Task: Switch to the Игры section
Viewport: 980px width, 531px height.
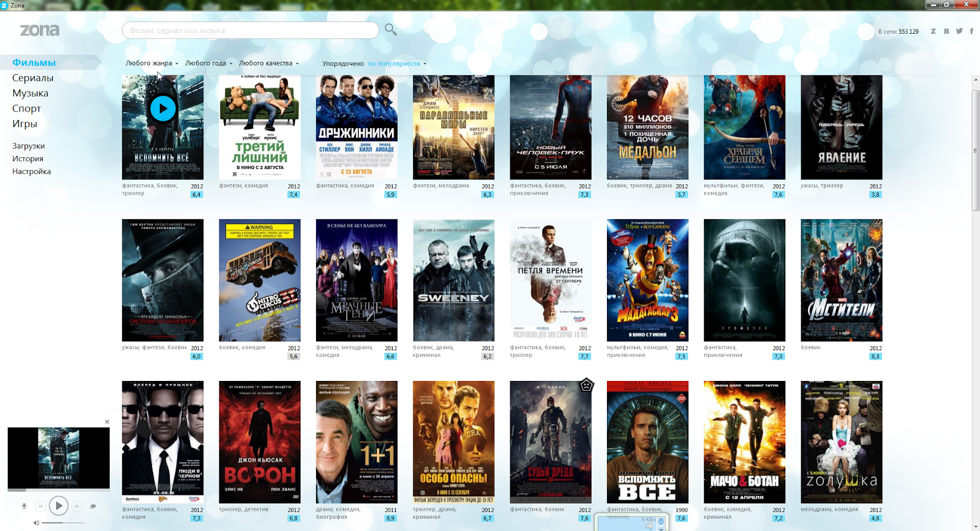Action: click(25, 124)
